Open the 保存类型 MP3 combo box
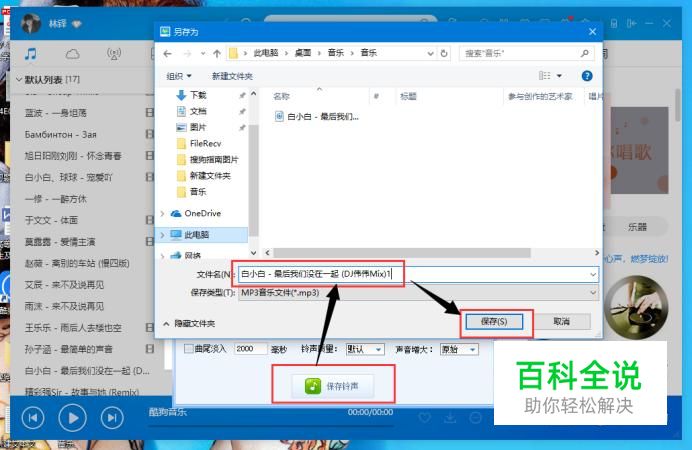The image size is (692, 450). click(x=418, y=292)
